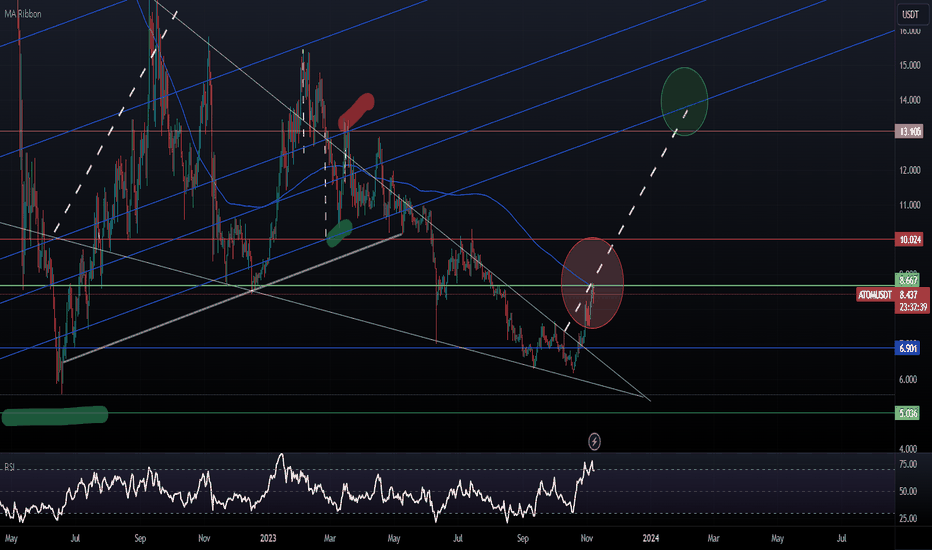Open the USDT currency selector
Image resolution: width=932 pixels, height=550 pixels.
click(x=910, y=14)
